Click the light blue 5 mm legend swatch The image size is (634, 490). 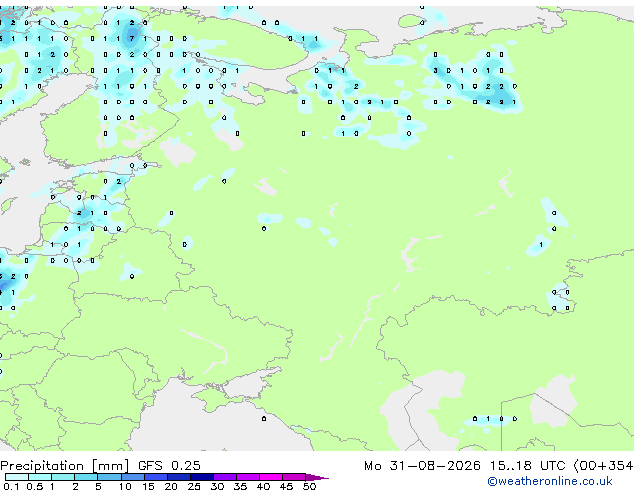[x=110, y=477]
